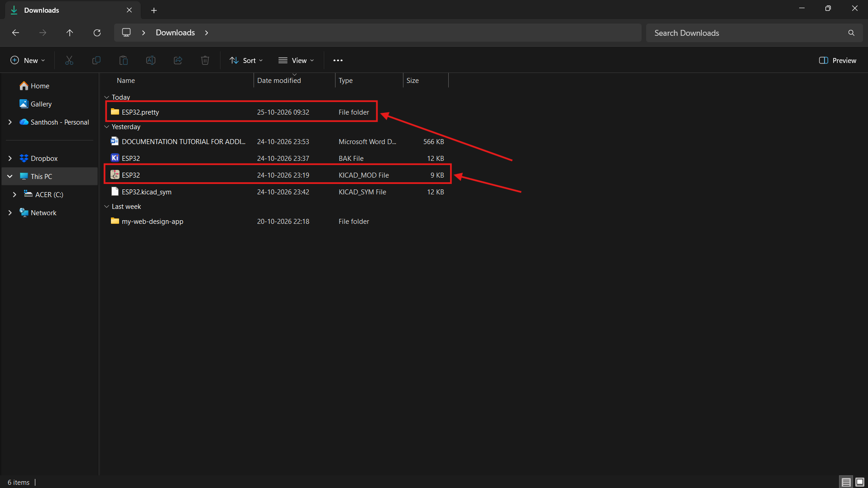Viewport: 868px width, 488px height.
Task: Sort by the Size column header
Action: point(426,80)
